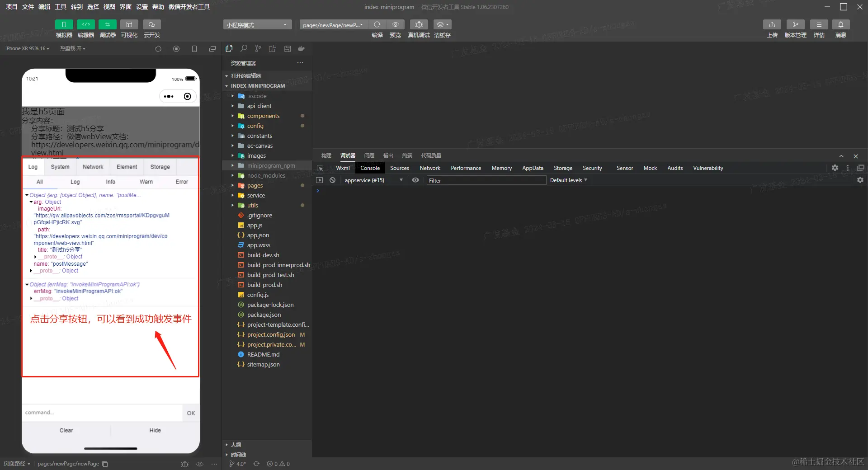This screenshot has height=470, width=868.
Task: Switch to the Sources tab in devtools
Action: [400, 168]
